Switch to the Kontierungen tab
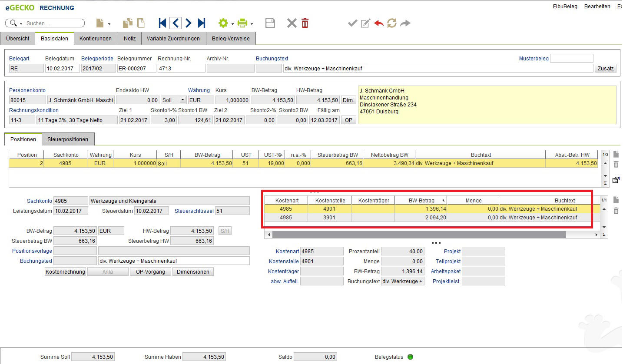 [x=96, y=38]
